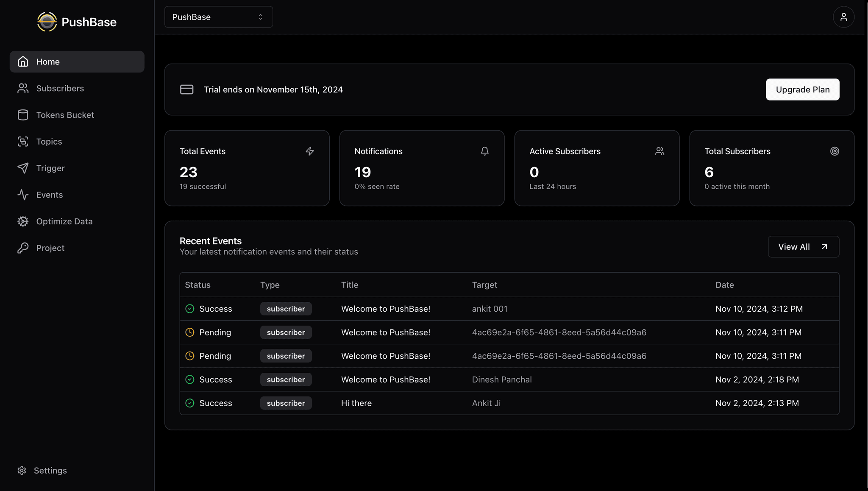Click the Total Events lightning bolt icon
868x491 pixels.
pos(310,151)
